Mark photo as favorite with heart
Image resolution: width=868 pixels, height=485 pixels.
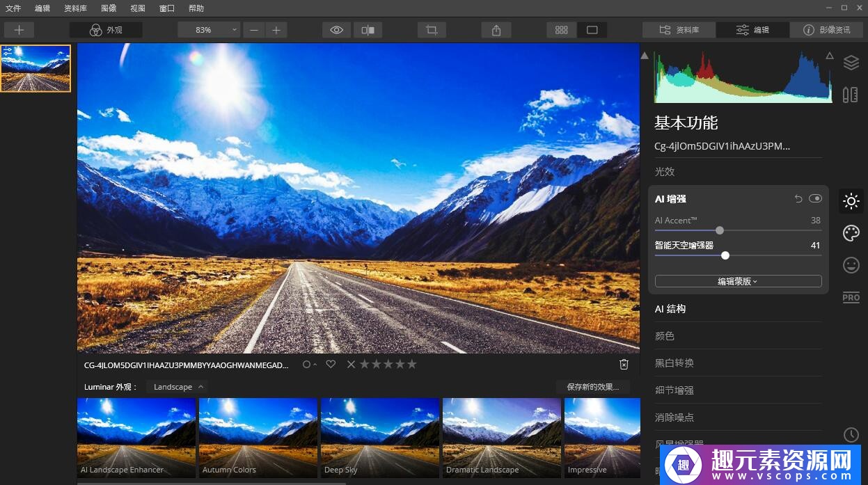tap(331, 364)
